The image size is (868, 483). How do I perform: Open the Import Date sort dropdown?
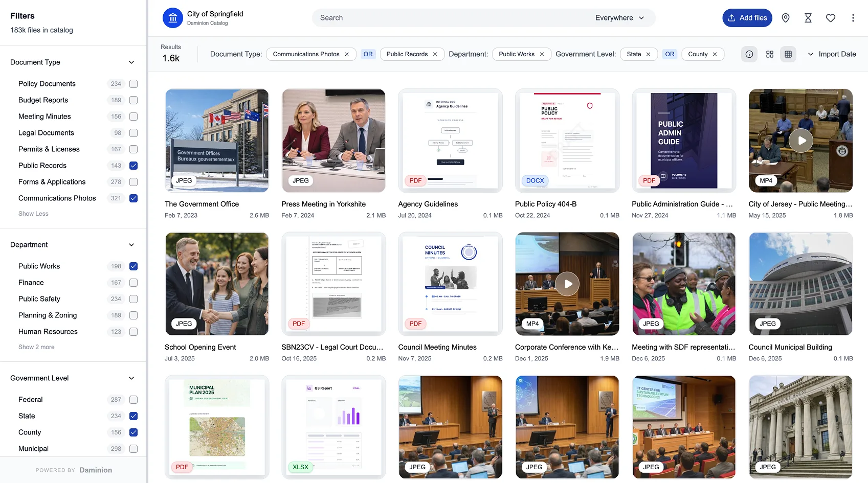pos(832,54)
